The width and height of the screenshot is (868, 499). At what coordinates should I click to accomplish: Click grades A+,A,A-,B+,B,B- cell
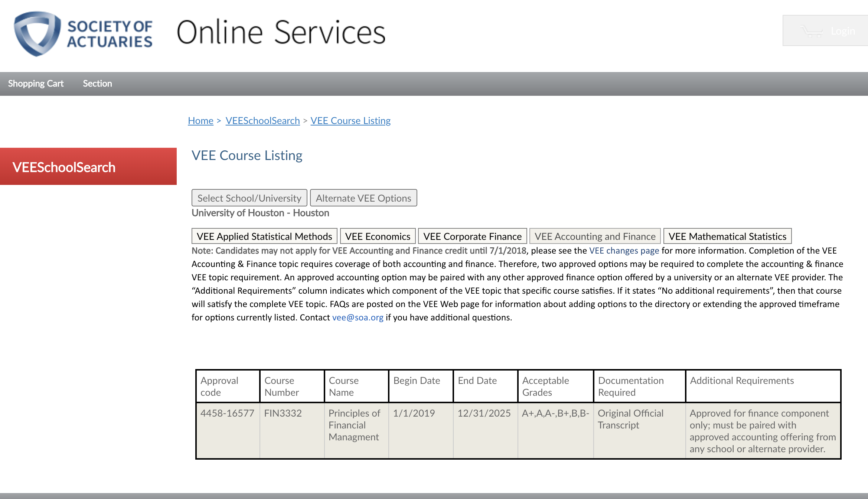click(555, 431)
